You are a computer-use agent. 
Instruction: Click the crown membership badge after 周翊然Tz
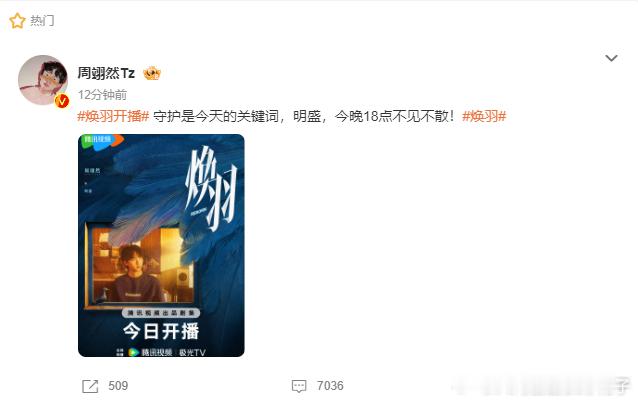coord(152,73)
